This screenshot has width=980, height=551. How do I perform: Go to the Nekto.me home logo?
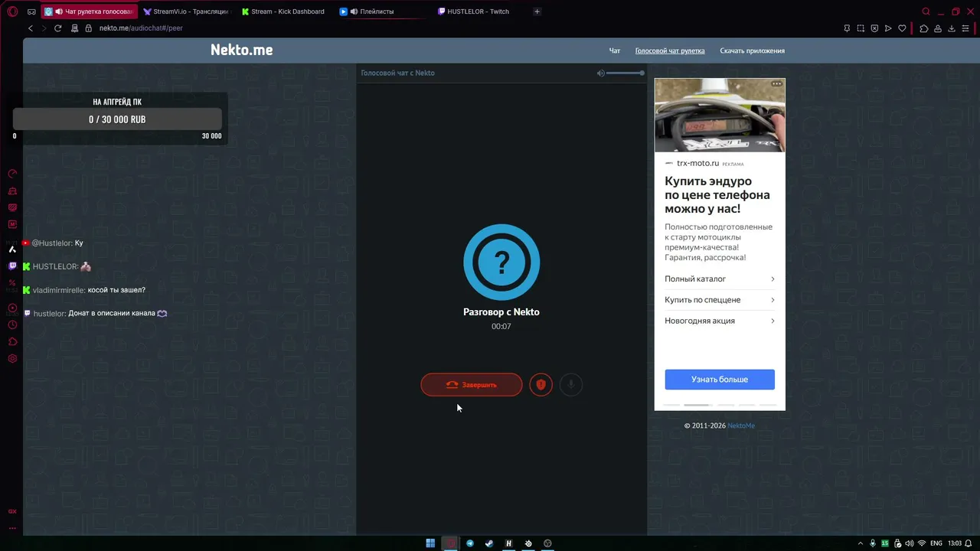(242, 50)
